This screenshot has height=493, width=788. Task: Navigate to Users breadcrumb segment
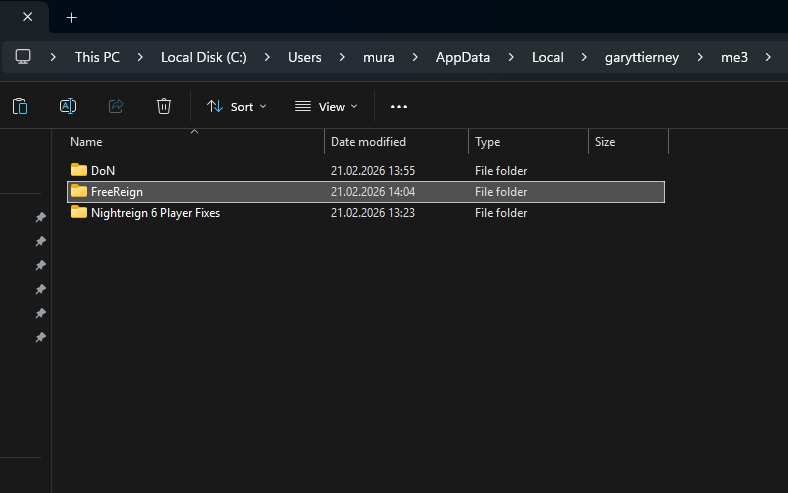coord(304,57)
